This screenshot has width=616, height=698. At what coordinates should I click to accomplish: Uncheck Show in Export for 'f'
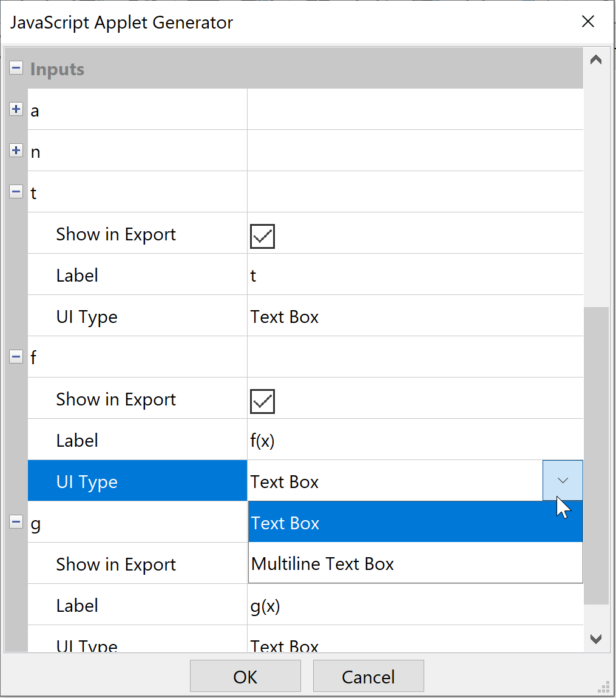(x=262, y=401)
